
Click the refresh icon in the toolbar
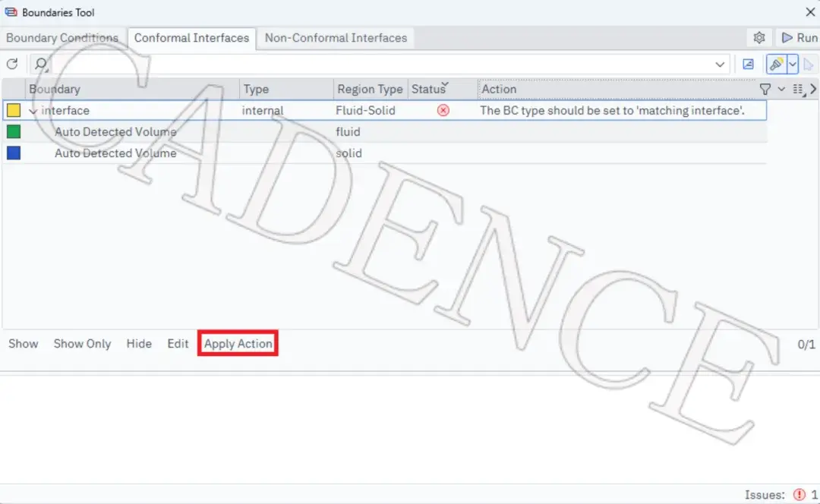[x=12, y=64]
